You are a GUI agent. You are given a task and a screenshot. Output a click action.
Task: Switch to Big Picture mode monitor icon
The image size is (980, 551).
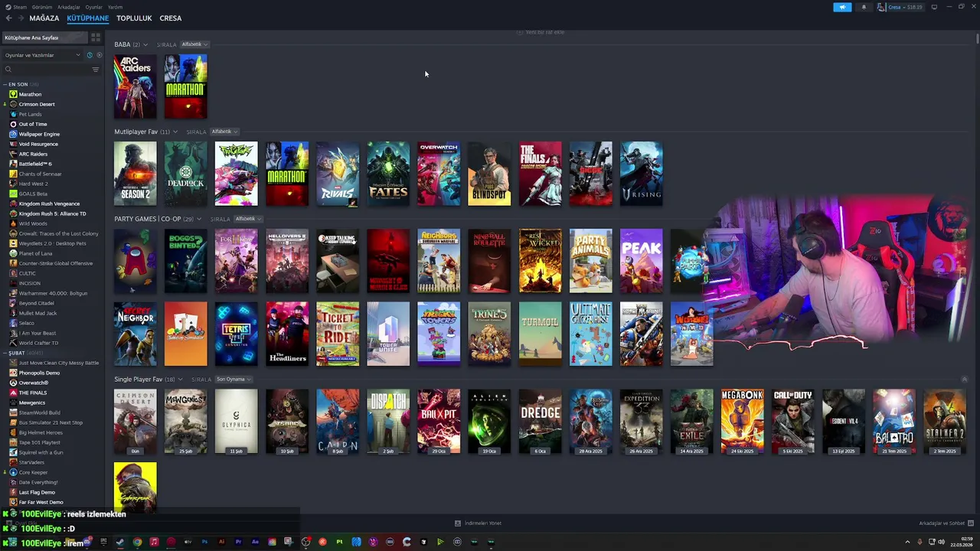(x=934, y=7)
